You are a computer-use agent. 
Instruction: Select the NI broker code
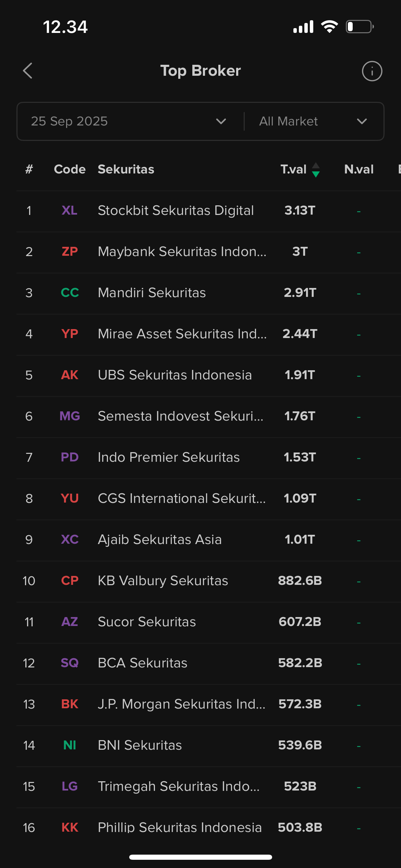(70, 745)
